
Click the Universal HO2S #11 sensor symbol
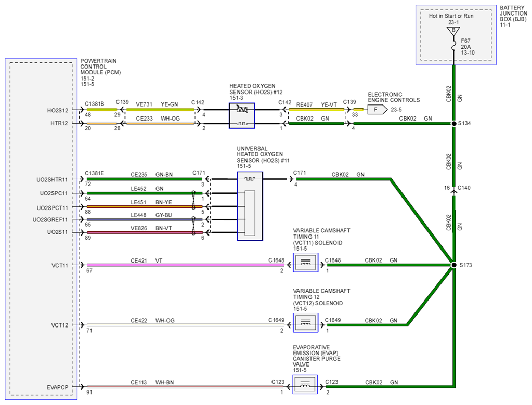coord(250,206)
